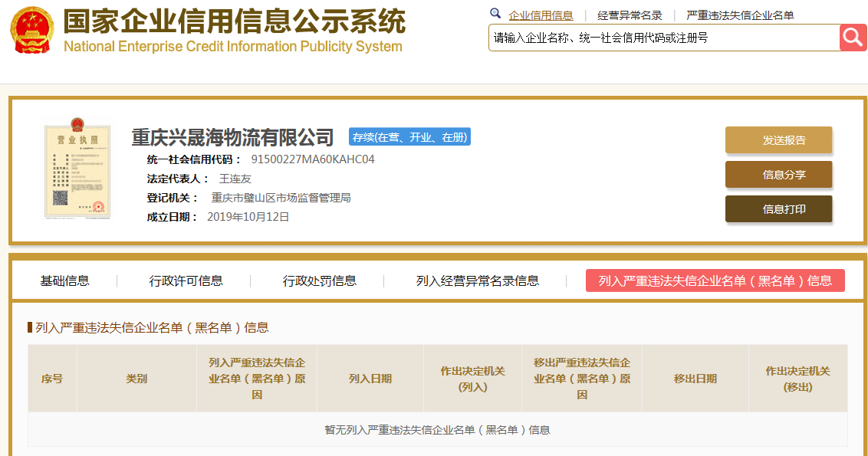Image resolution: width=868 pixels, height=456 pixels.
Task: Click the registration authority 重庆市璧山区市场监督管理局
Action: (x=281, y=198)
